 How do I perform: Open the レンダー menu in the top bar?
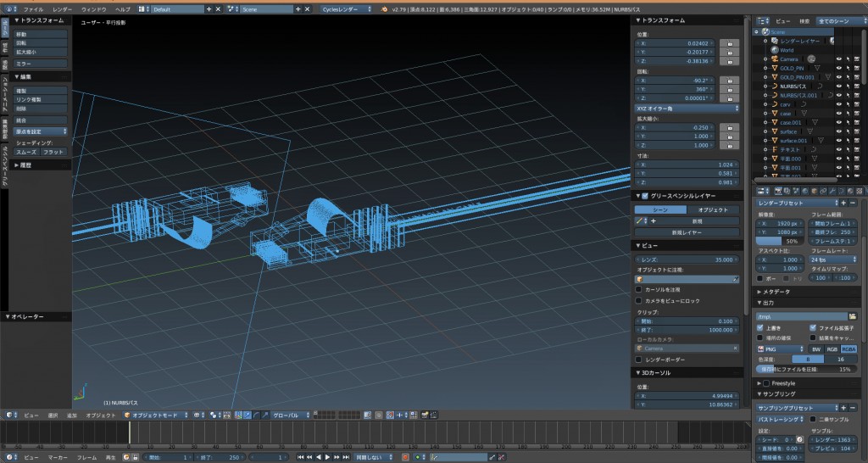click(62, 8)
